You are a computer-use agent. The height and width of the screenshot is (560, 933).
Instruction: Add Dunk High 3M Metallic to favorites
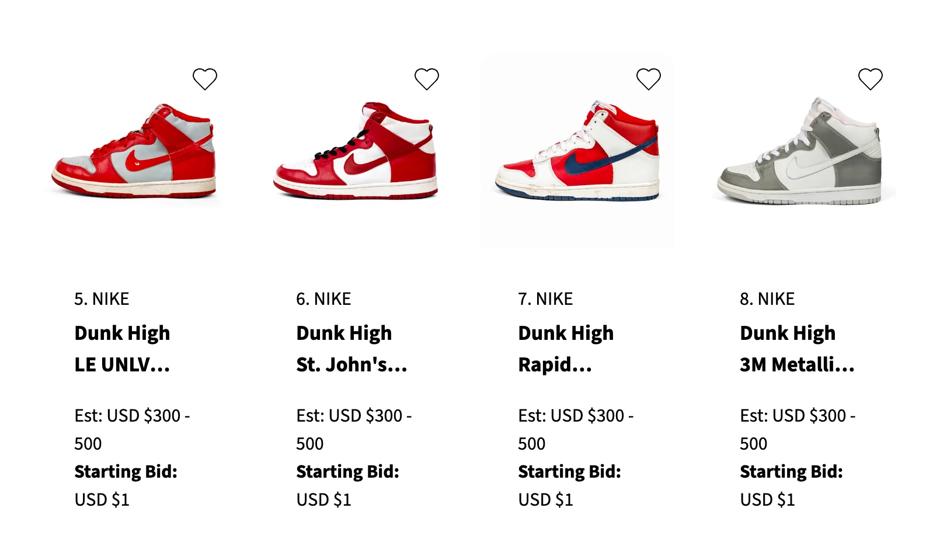point(871,79)
